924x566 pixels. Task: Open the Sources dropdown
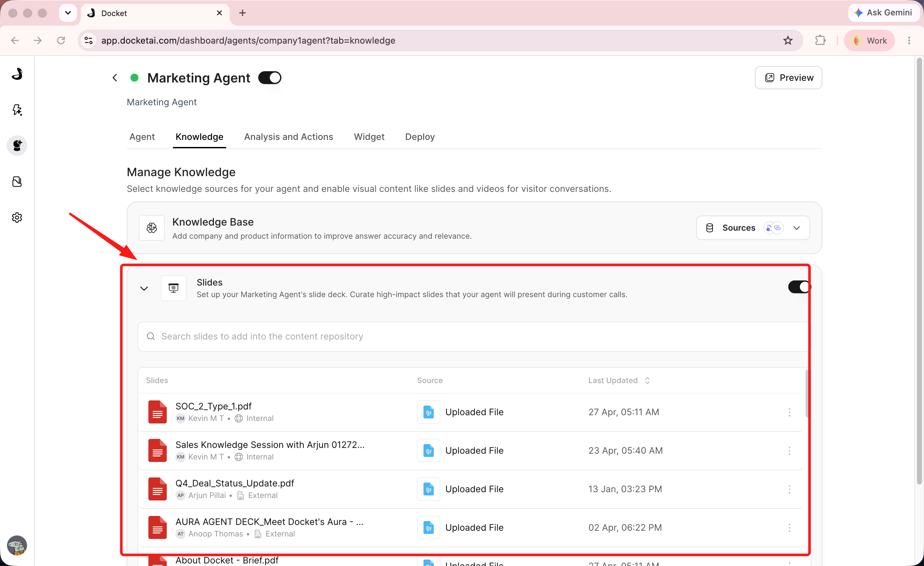[x=753, y=228]
